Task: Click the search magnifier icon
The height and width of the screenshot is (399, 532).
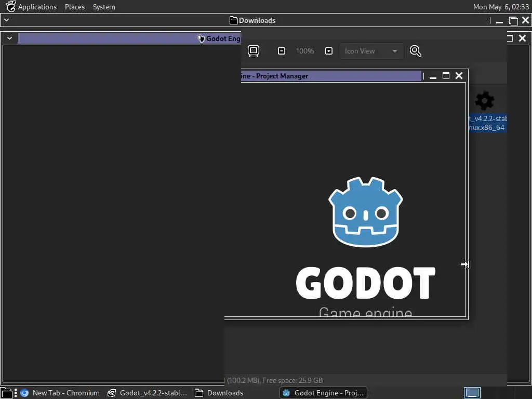Action: (415, 51)
